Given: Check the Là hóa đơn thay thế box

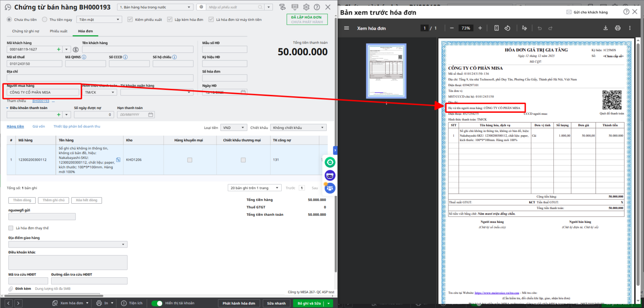Looking at the screenshot, I should 11,228.
